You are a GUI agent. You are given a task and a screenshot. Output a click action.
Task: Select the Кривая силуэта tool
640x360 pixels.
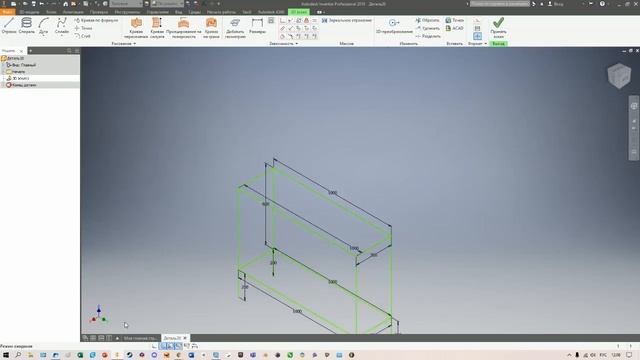pos(157,28)
